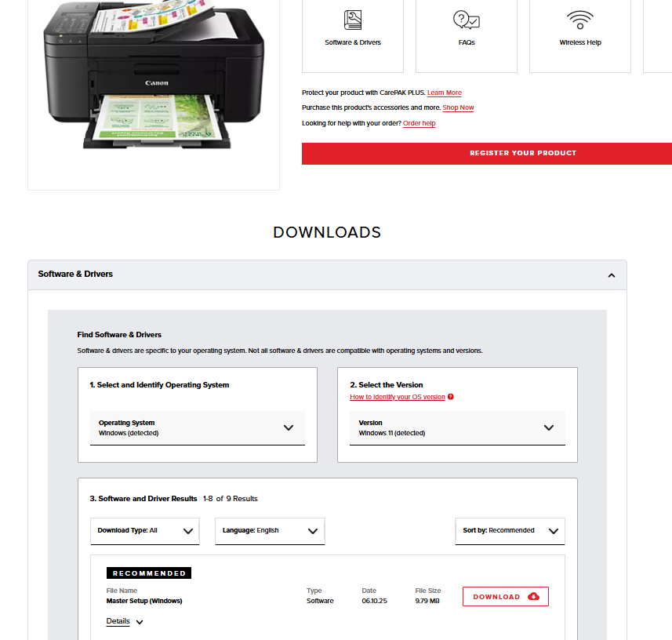Click the Software & Drivers wrench icon
Screen dimensions: 672x640
coord(353,20)
